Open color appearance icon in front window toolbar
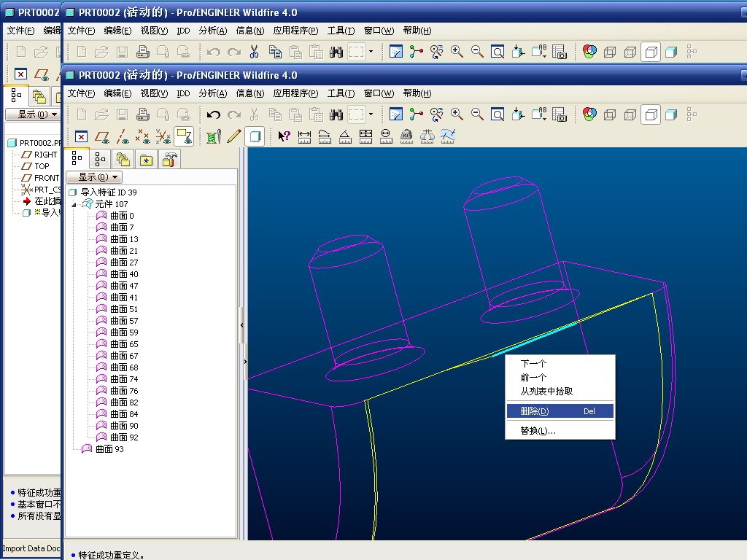The width and height of the screenshot is (747, 560). [589, 114]
